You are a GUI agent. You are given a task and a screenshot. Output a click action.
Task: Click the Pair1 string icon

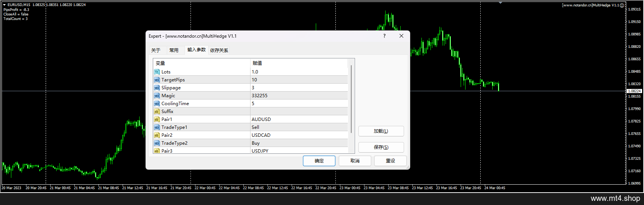click(x=157, y=119)
